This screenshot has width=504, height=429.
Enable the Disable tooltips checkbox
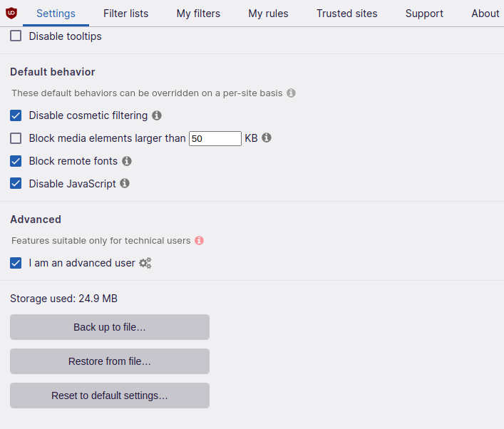tap(16, 36)
